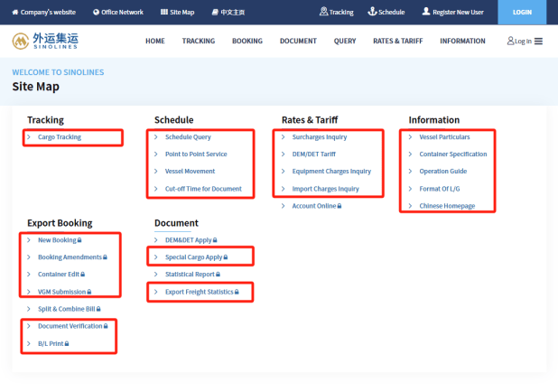Open the hamburger menu icon beside Log in

[538, 42]
